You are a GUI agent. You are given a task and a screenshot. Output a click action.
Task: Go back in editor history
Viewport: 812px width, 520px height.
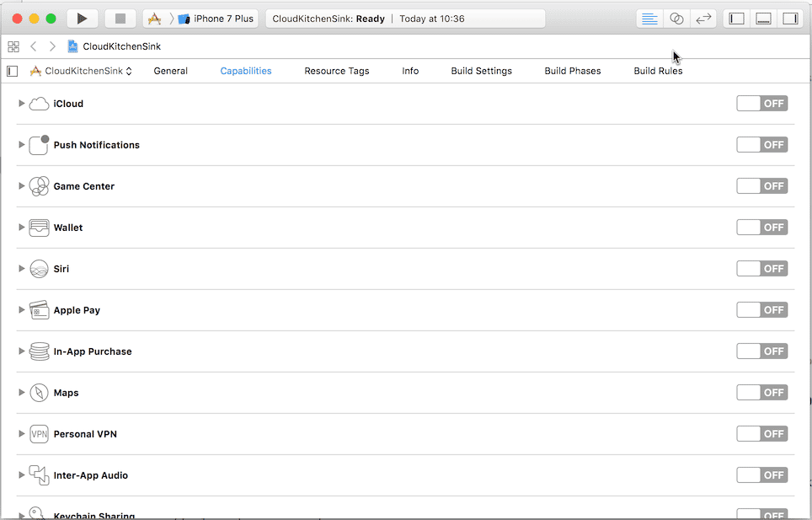click(x=34, y=46)
